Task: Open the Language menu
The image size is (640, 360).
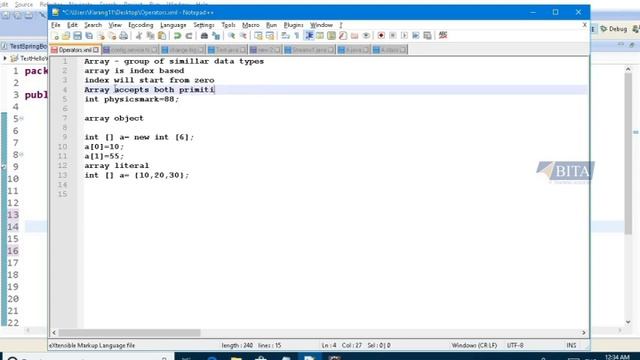Action: [x=173, y=25]
